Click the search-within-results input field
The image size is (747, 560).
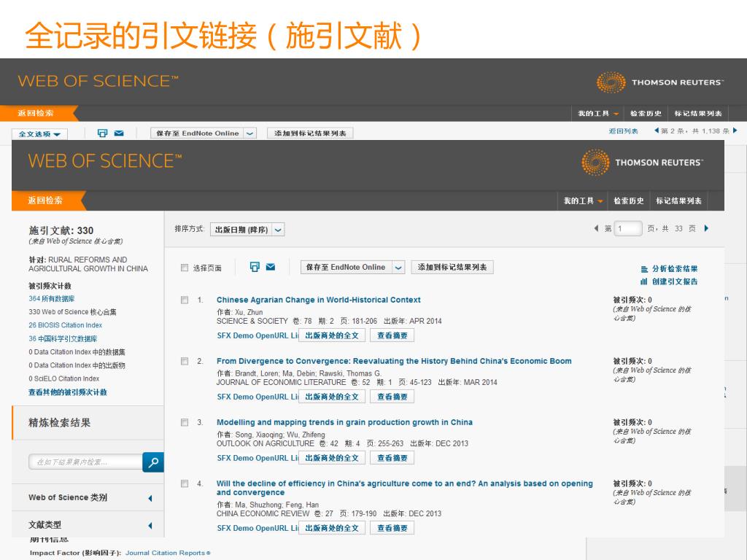click(x=86, y=462)
